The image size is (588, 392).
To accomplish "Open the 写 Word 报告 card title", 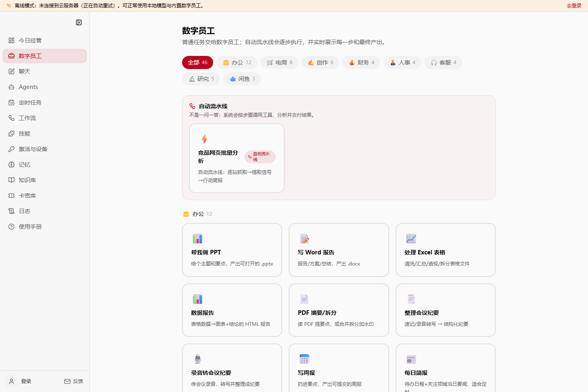I will tap(316, 252).
